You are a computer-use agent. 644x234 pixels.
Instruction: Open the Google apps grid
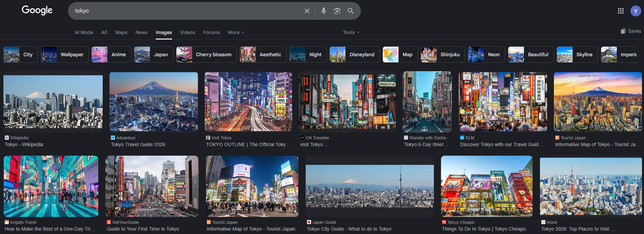(x=621, y=11)
